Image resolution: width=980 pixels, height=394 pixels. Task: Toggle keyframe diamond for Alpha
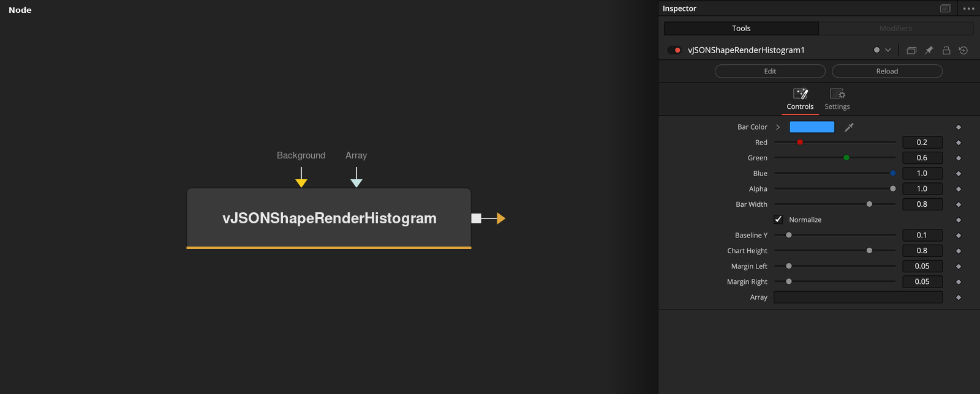959,189
